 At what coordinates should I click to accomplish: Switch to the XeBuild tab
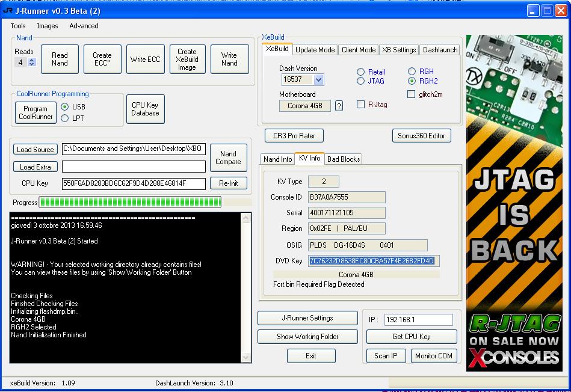277,49
